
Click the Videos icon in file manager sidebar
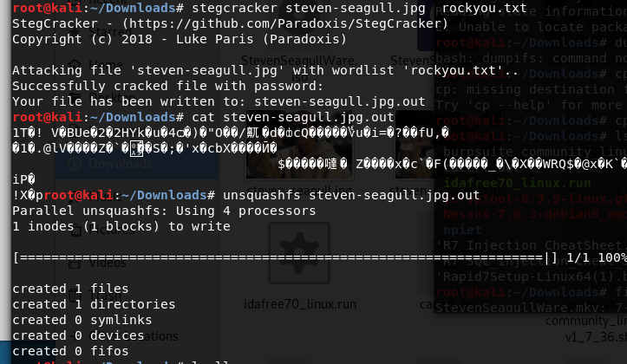tap(75, 263)
